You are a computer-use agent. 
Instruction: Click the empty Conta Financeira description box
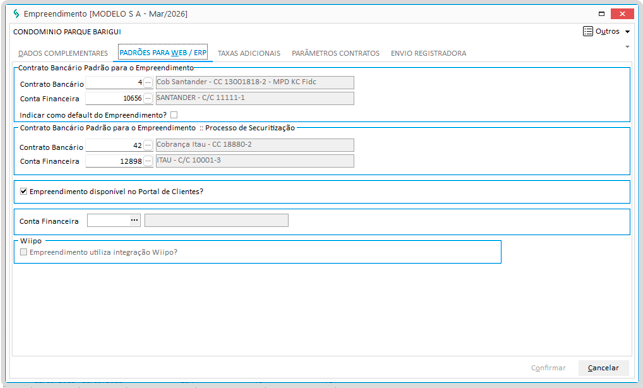(216, 220)
